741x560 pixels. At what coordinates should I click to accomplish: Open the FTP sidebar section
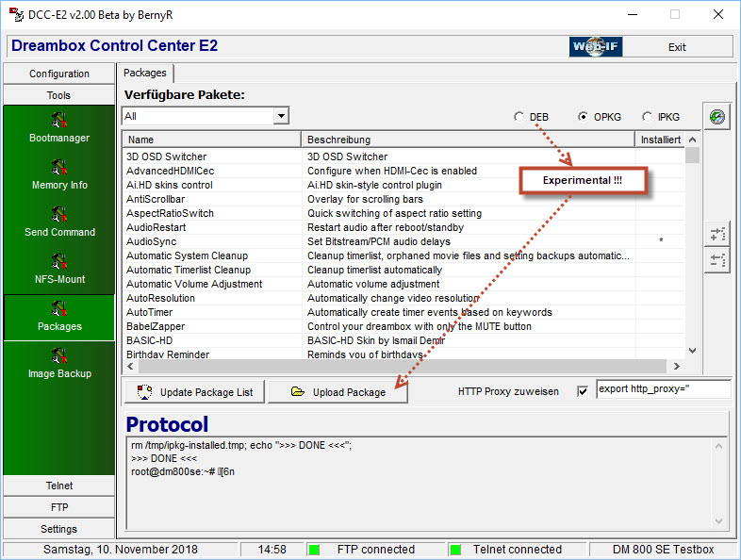(x=58, y=507)
